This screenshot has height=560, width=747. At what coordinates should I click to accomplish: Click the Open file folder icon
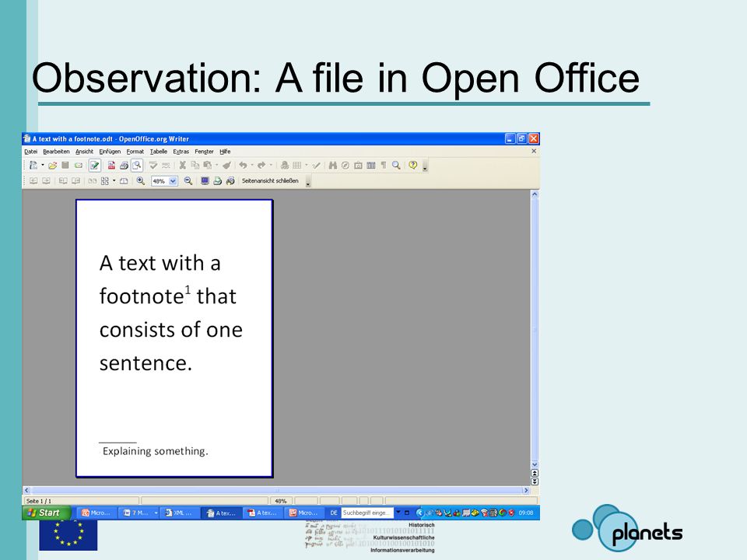(x=52, y=165)
